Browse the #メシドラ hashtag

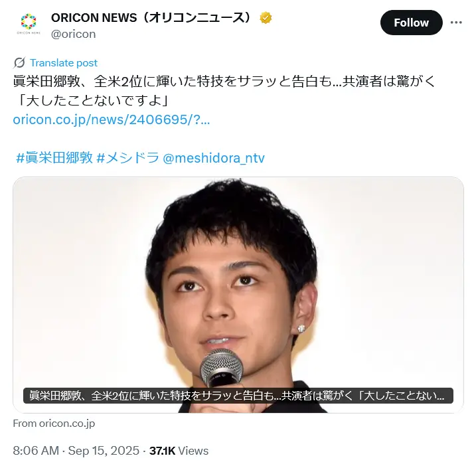click(x=128, y=158)
